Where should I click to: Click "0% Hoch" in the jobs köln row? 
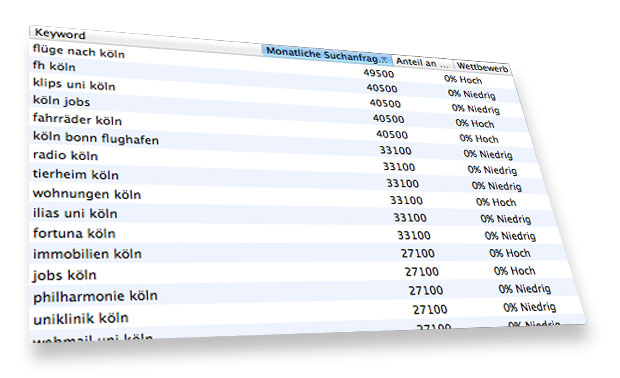pos(515,270)
